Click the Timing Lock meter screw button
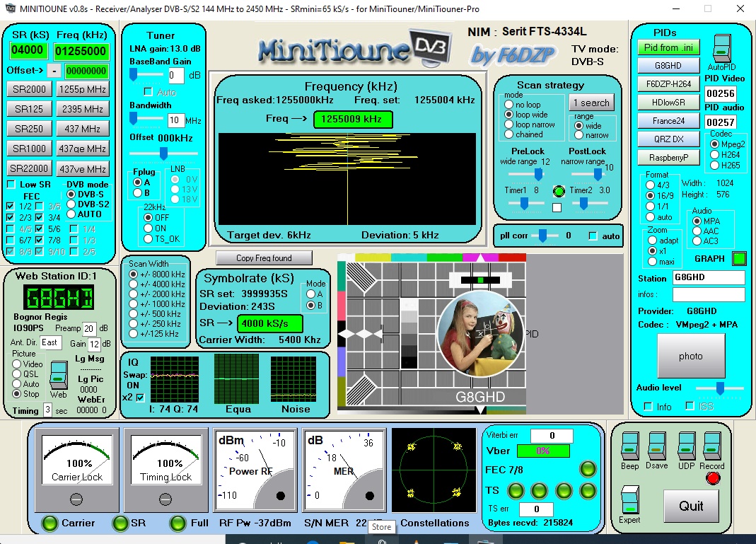The image size is (756, 544). 165,499
